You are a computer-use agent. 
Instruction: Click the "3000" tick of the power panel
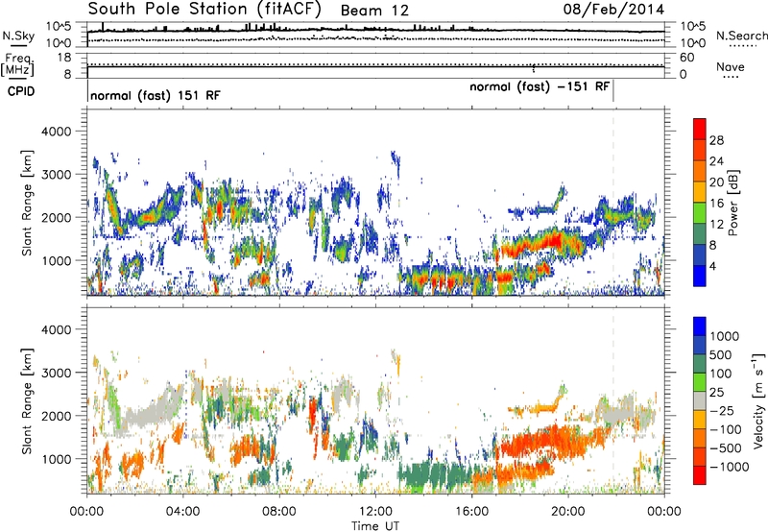click(x=56, y=175)
